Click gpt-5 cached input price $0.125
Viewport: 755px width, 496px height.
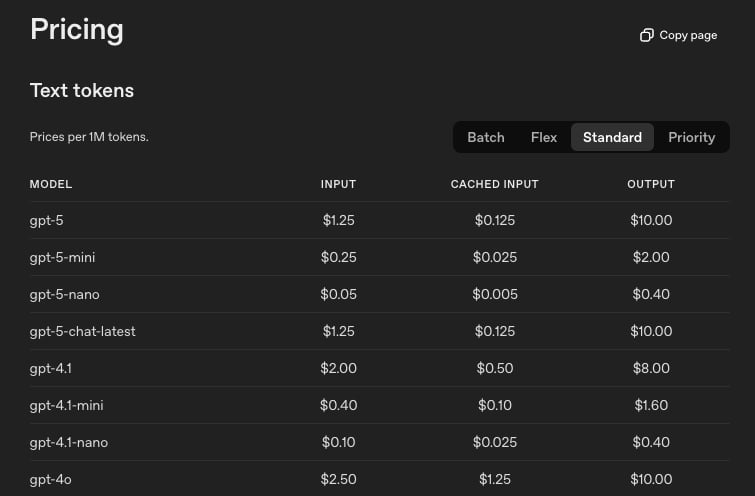click(x=495, y=221)
